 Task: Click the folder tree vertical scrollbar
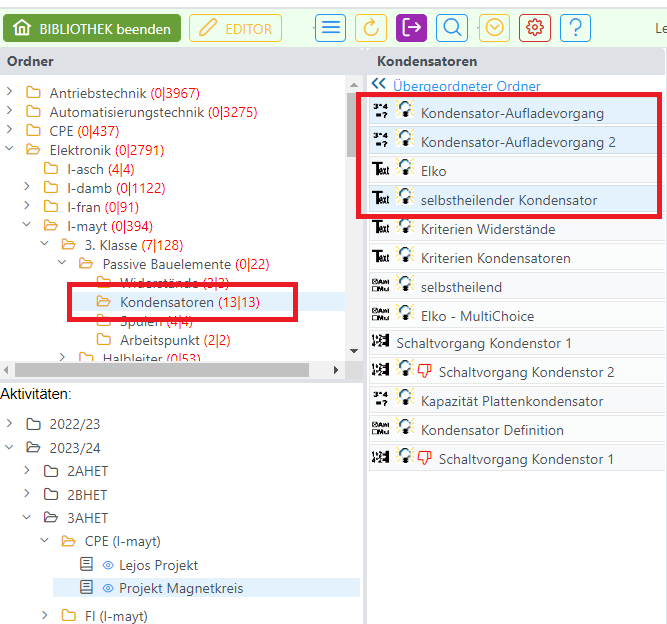click(352, 200)
